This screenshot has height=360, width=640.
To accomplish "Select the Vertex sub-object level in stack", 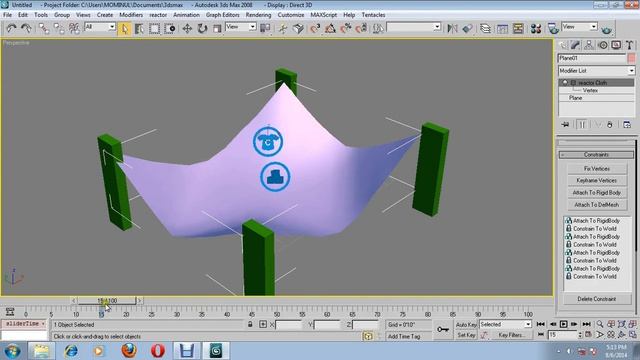I will 590,90.
